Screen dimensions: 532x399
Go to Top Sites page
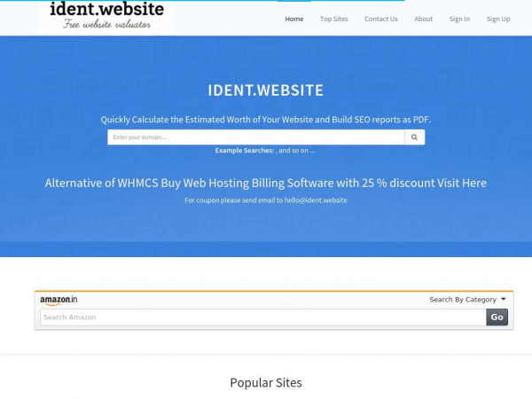coord(334,19)
